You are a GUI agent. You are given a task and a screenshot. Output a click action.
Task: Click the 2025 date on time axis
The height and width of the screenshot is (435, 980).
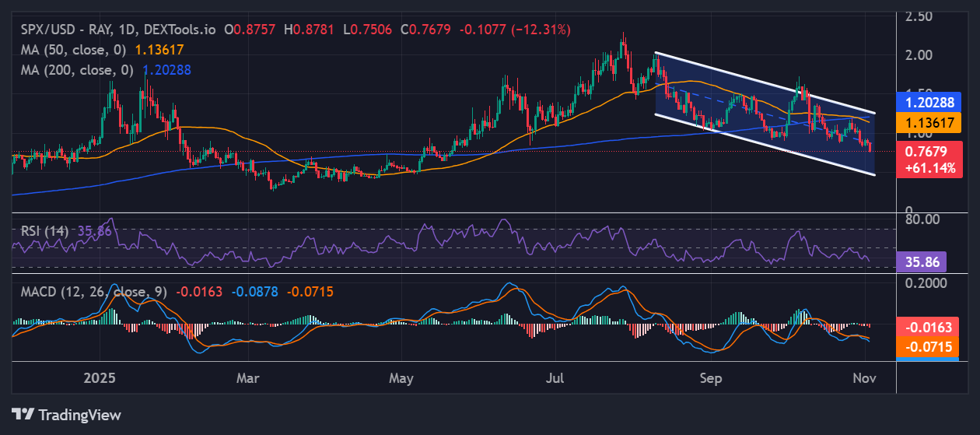[99, 378]
